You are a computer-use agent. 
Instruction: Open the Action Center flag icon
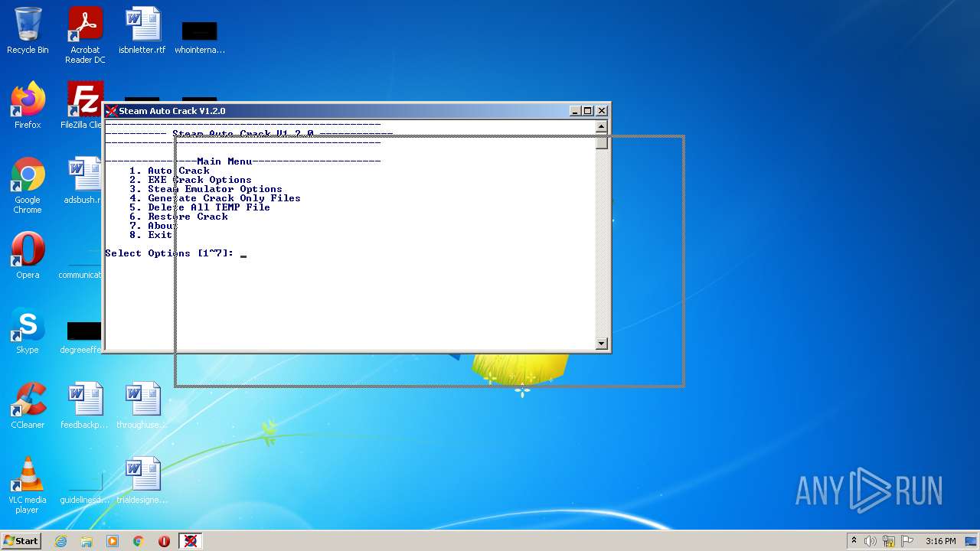pyautogui.click(x=907, y=541)
